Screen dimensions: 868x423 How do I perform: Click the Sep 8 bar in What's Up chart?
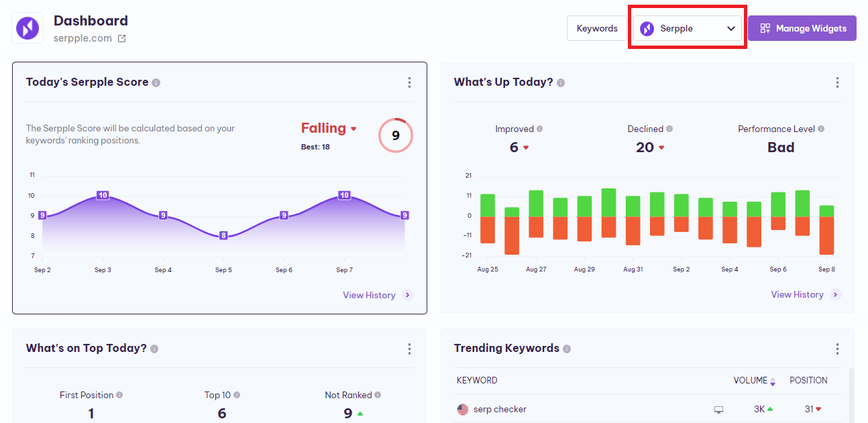tap(826, 230)
